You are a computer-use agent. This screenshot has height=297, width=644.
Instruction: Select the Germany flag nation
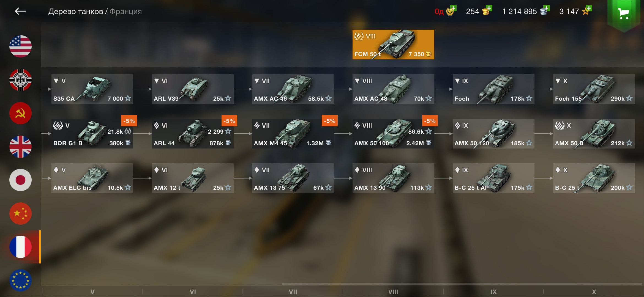click(x=20, y=80)
